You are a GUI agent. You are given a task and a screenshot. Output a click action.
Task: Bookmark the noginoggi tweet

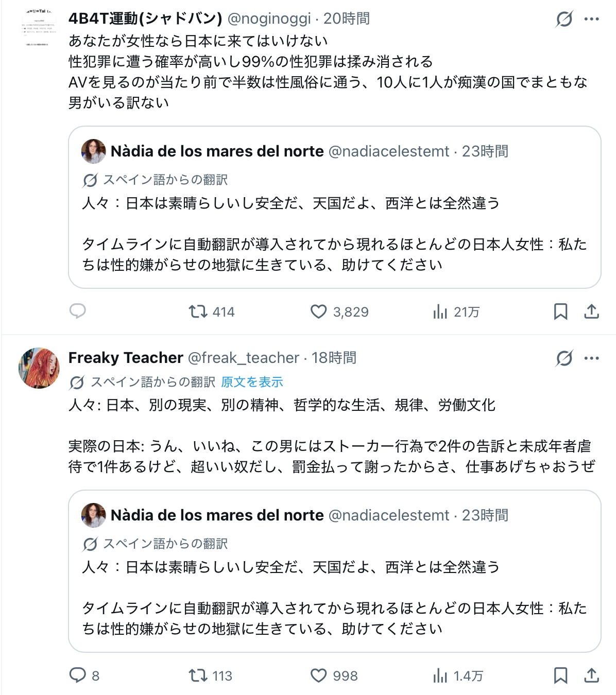[x=560, y=311]
